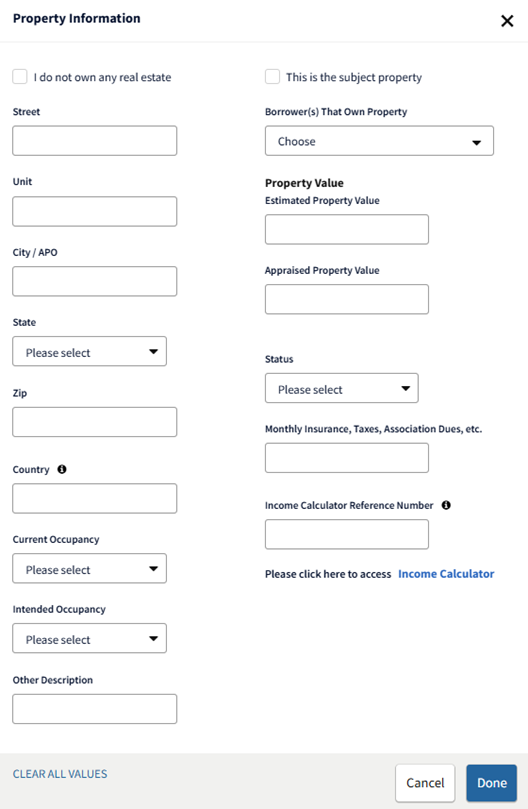
Task: Focus the Other Description field
Action: 95,709
